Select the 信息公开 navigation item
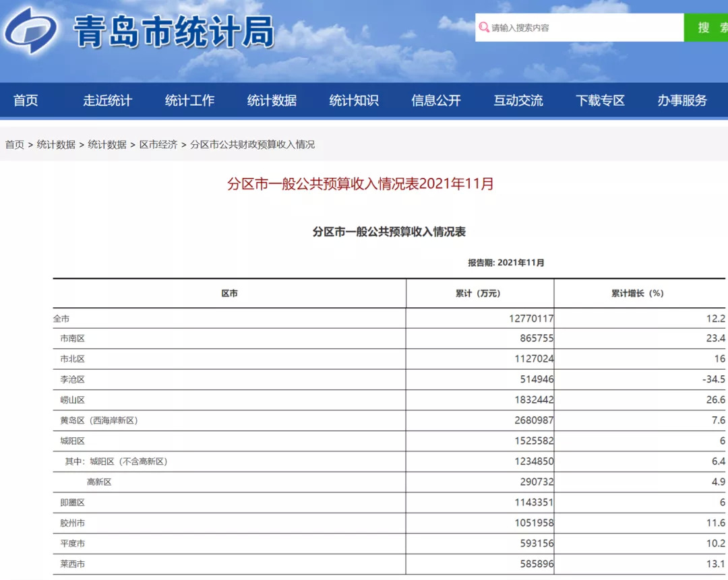Screen dimensions: 728x580 pos(436,100)
